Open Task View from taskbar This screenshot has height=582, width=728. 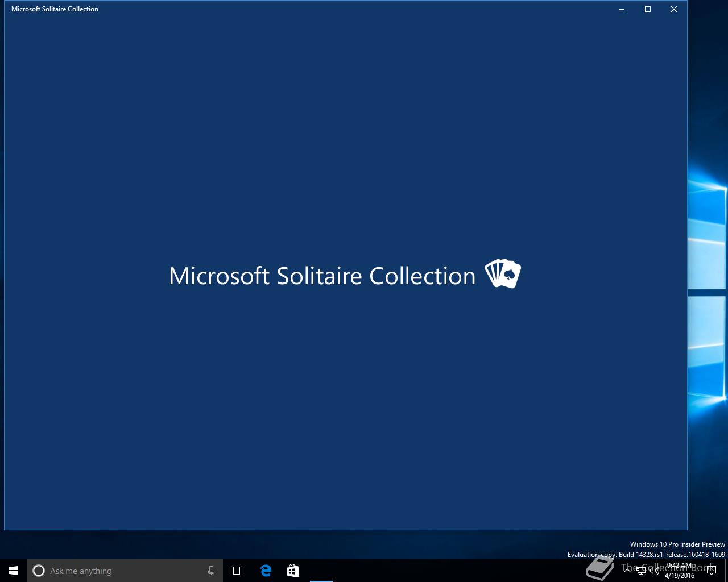(x=237, y=571)
